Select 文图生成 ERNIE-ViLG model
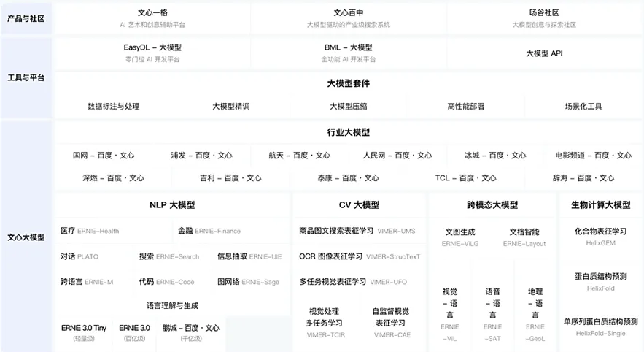The image size is (644, 352). [x=460, y=237]
